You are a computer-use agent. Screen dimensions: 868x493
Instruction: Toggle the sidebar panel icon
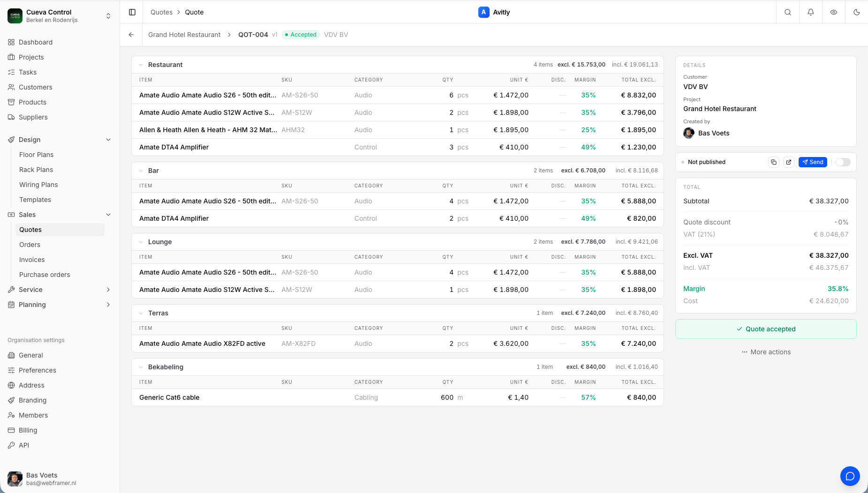(132, 12)
